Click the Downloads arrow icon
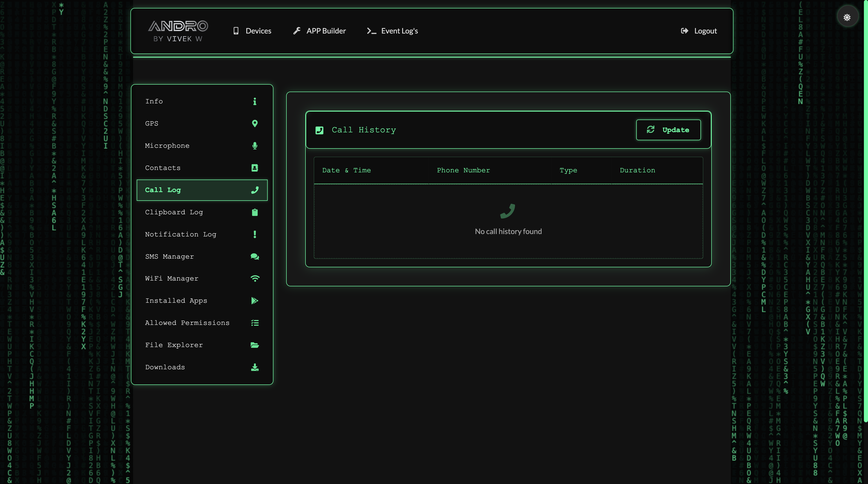This screenshot has width=868, height=484. tap(255, 367)
